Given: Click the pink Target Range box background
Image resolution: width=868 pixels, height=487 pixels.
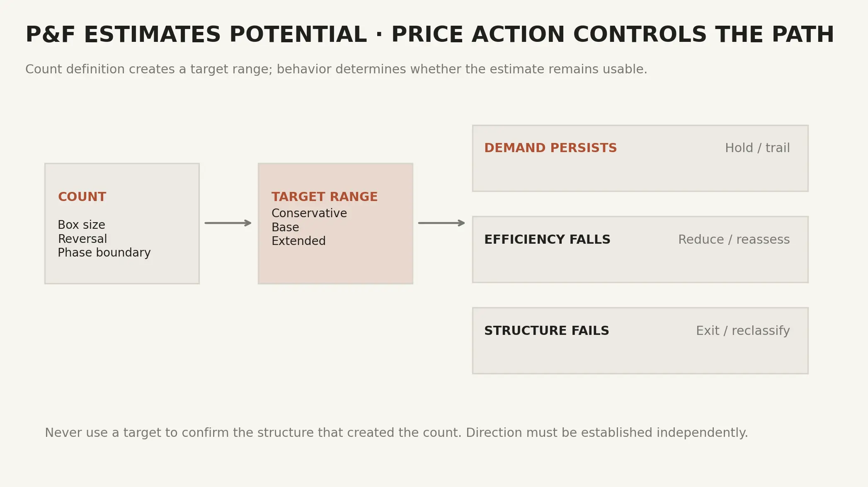Looking at the screenshot, I should coord(335,265).
